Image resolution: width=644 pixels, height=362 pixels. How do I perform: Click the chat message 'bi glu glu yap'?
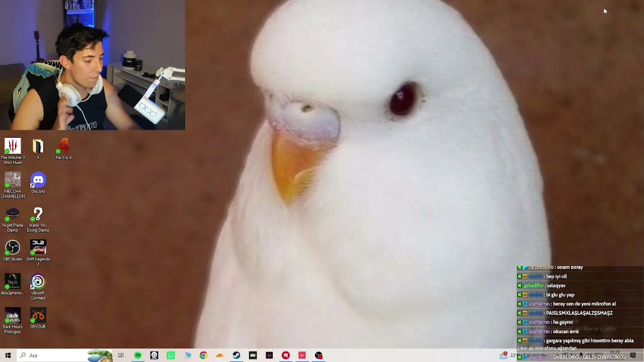tap(560, 295)
